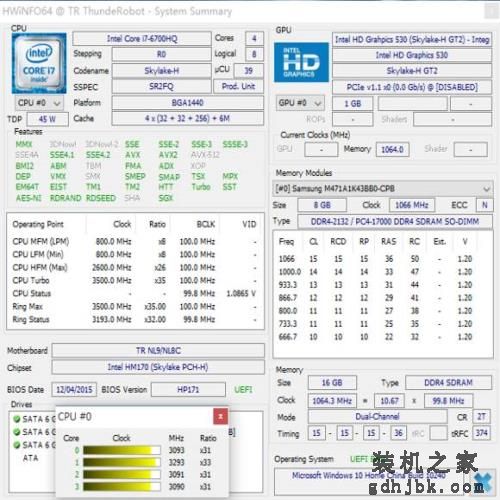This screenshot has width=500, height=500.
Task: Click the Cache 4 x (32 + 32 + 256) + 6M field
Action: [188, 119]
